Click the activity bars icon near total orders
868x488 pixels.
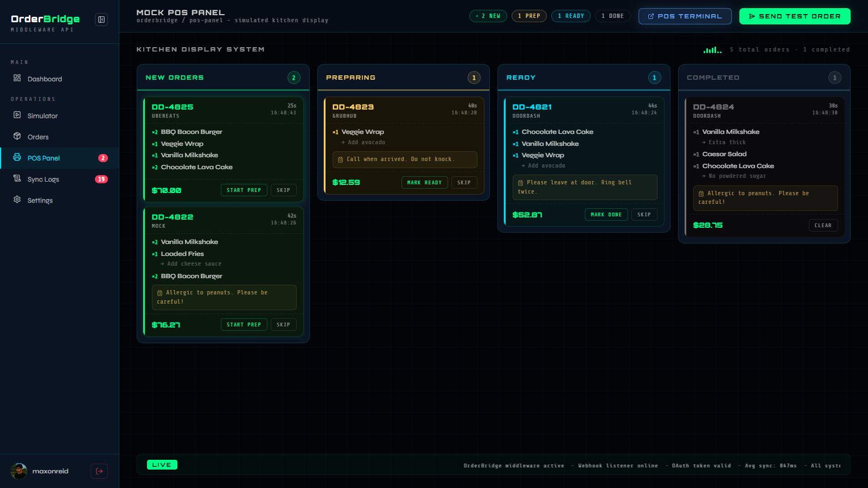click(712, 49)
